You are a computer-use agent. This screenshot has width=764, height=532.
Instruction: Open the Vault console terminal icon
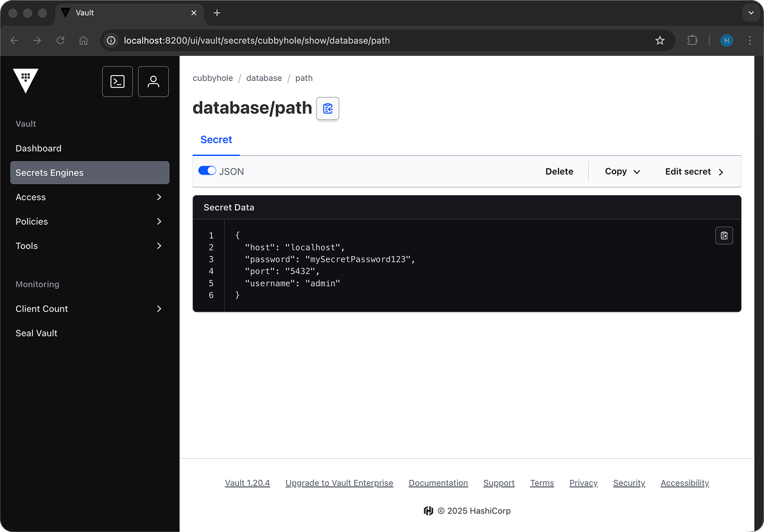click(117, 82)
